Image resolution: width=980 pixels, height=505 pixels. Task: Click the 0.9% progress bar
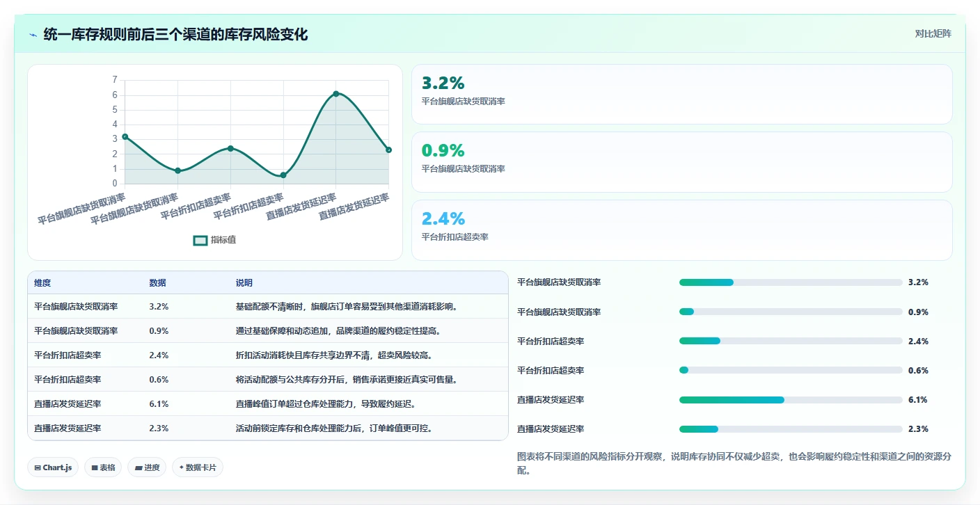791,312
